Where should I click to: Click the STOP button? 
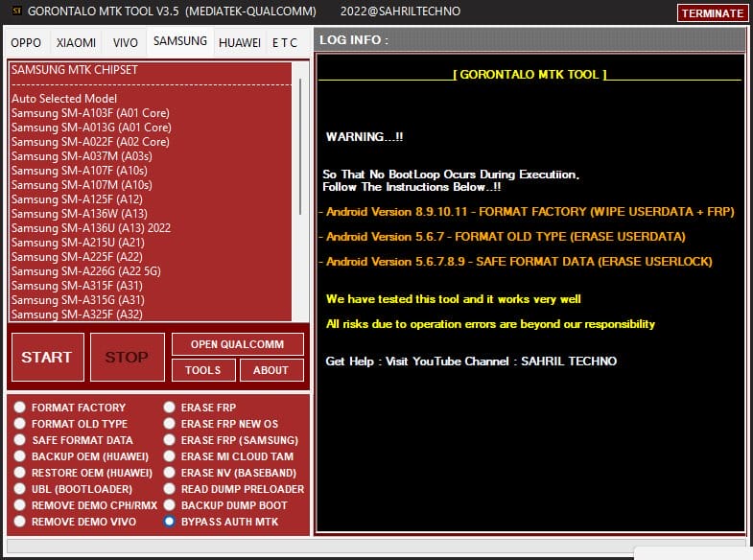pyautogui.click(x=128, y=357)
